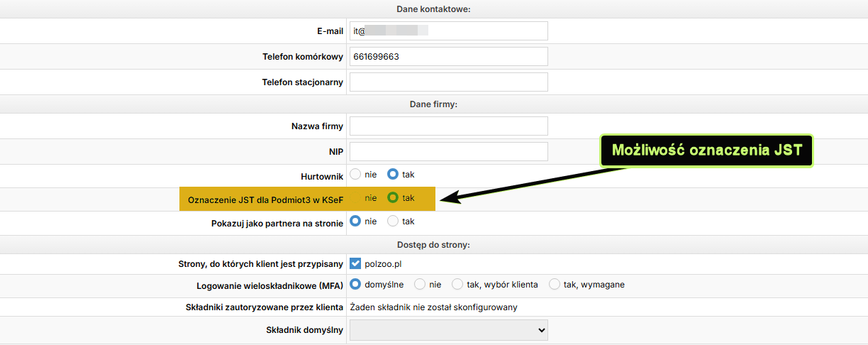Click the E-mail input field
The height and width of the screenshot is (345, 868).
pos(449,31)
